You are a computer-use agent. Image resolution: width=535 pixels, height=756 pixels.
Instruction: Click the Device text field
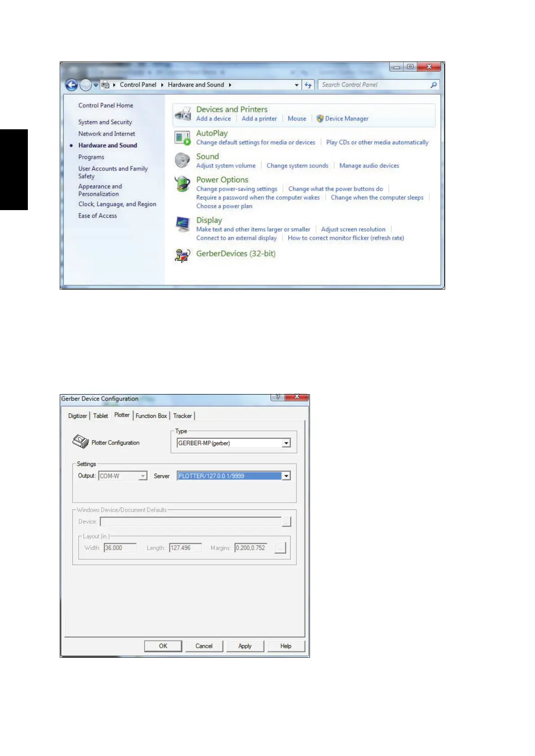pyautogui.click(x=190, y=522)
